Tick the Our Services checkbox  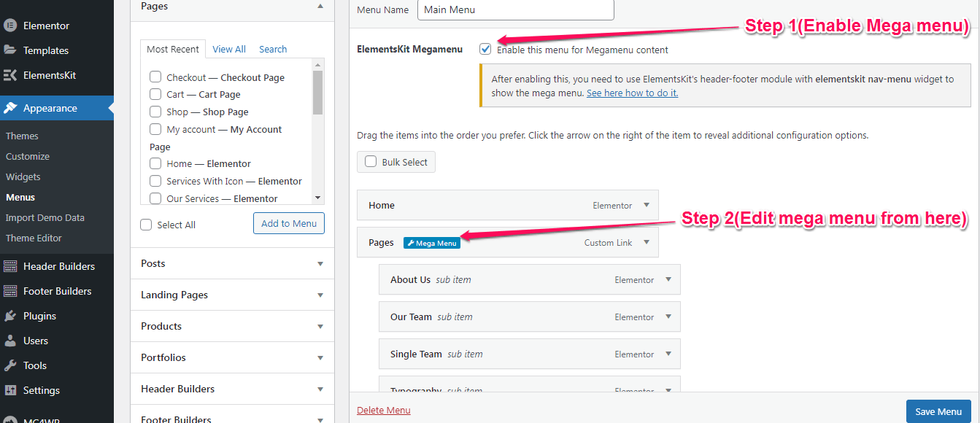click(x=155, y=198)
